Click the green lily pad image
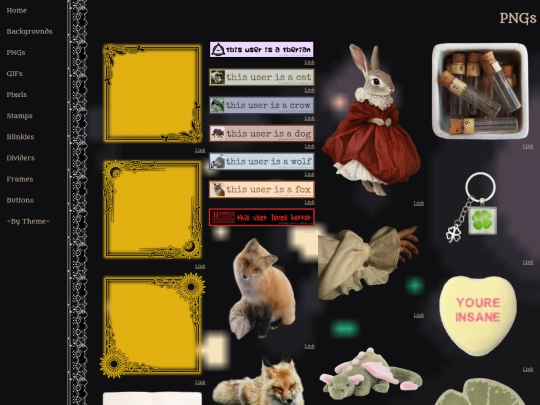 480,392
